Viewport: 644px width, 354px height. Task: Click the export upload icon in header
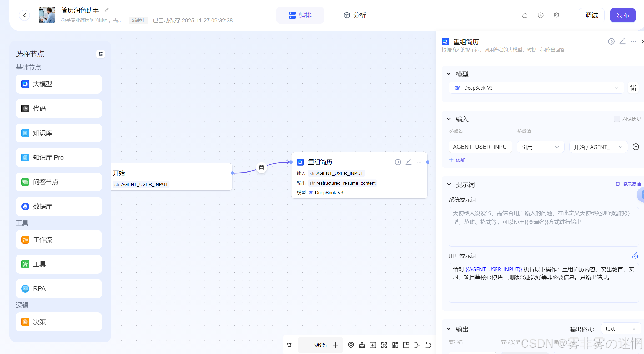pos(525,15)
